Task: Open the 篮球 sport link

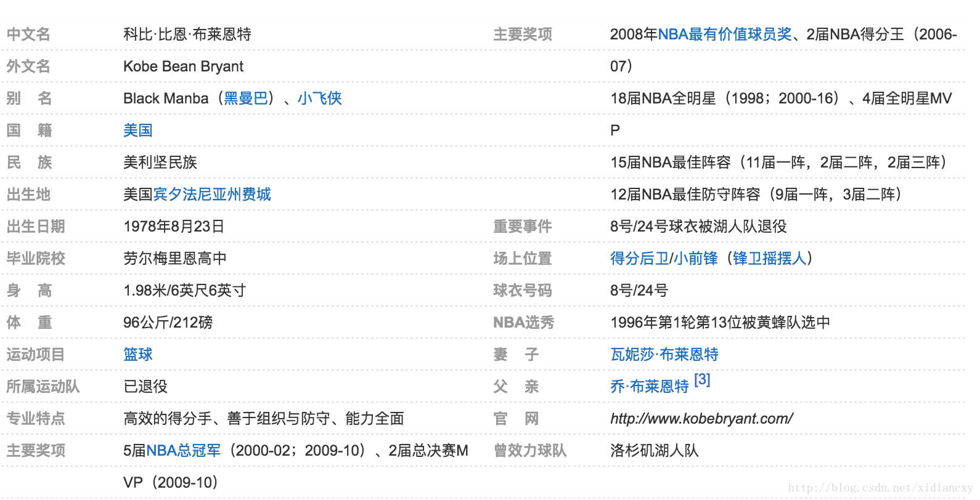Action: pos(138,355)
